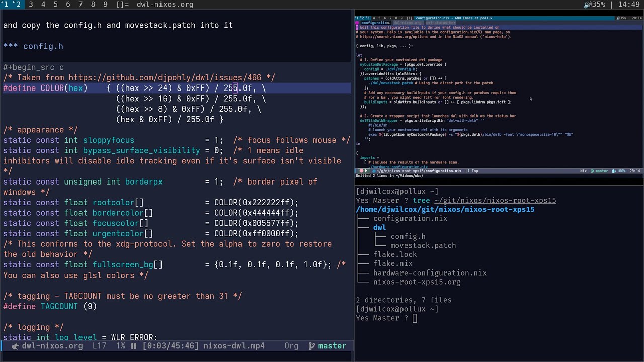Click nixos-dwl.mp4 filename in modeline

(x=234, y=346)
